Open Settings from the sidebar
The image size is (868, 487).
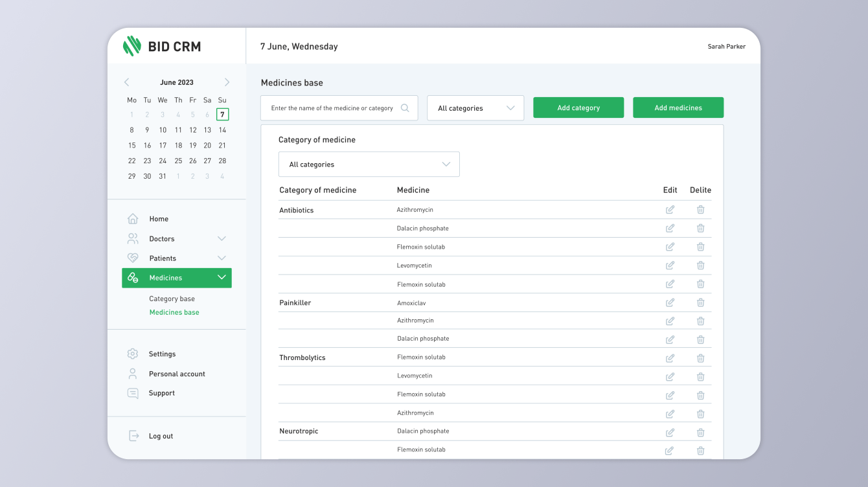coord(162,354)
